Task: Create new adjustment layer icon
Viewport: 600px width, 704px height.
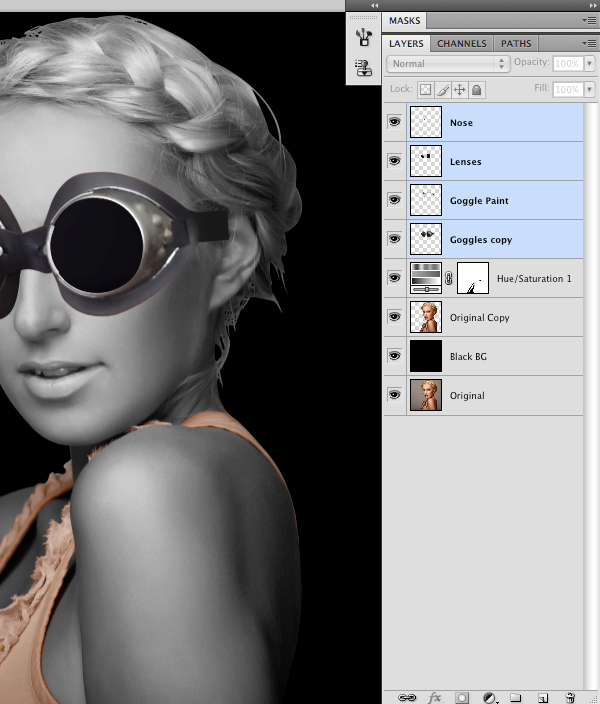Action: (489, 697)
